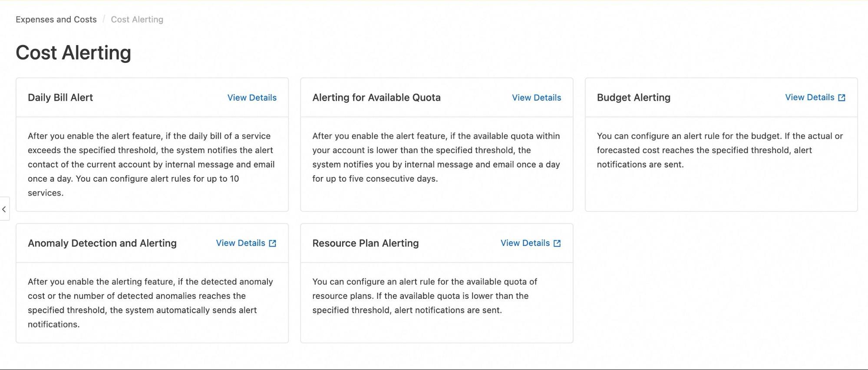Click the Resource Plan Alerting description paragraph
Screen dimensions: 868x370
(x=424, y=296)
